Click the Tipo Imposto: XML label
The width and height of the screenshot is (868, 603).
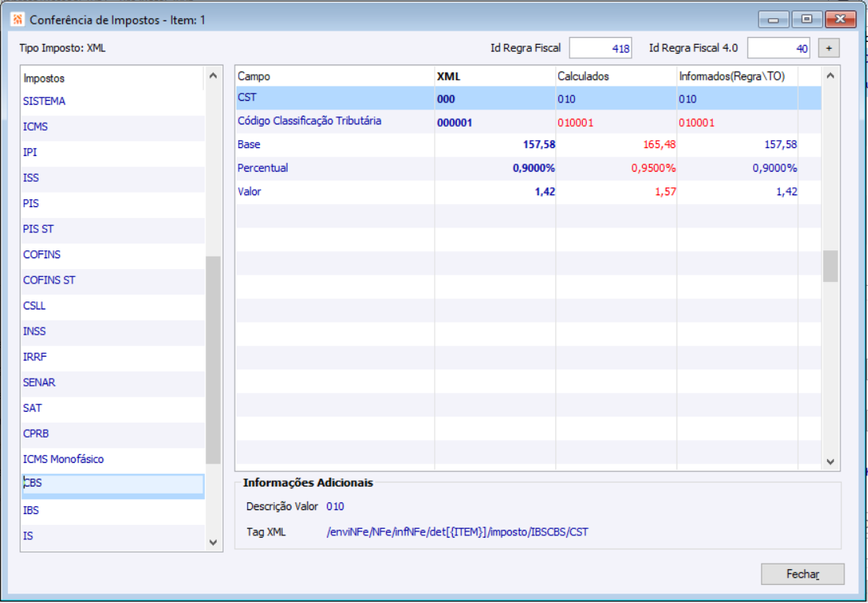pyautogui.click(x=62, y=48)
